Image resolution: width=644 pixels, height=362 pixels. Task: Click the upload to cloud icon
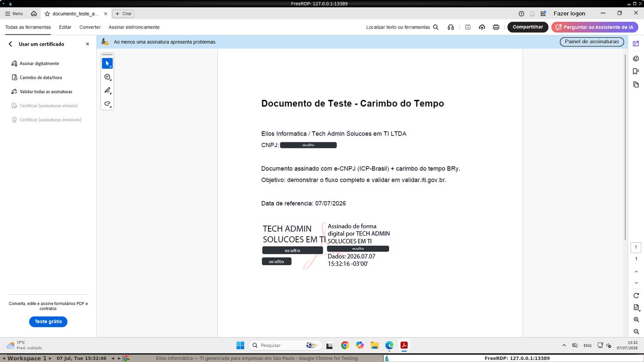point(482,27)
